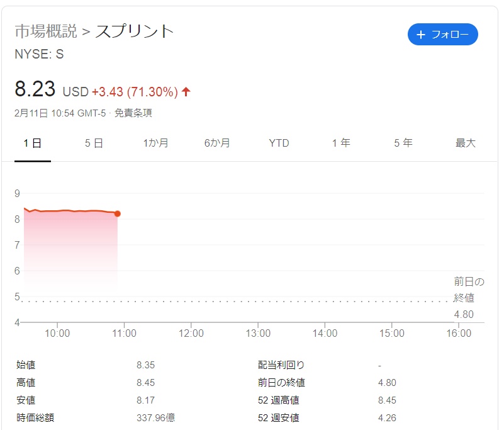Click the 11:00 label on time axis
This screenshot has height=430, width=504.
pyautogui.click(x=125, y=334)
